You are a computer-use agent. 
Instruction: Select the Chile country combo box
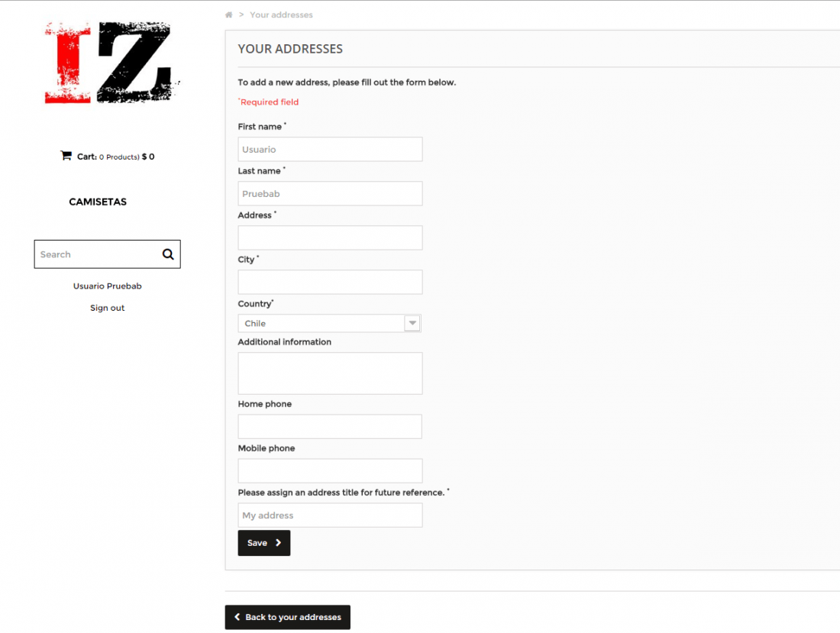(329, 324)
